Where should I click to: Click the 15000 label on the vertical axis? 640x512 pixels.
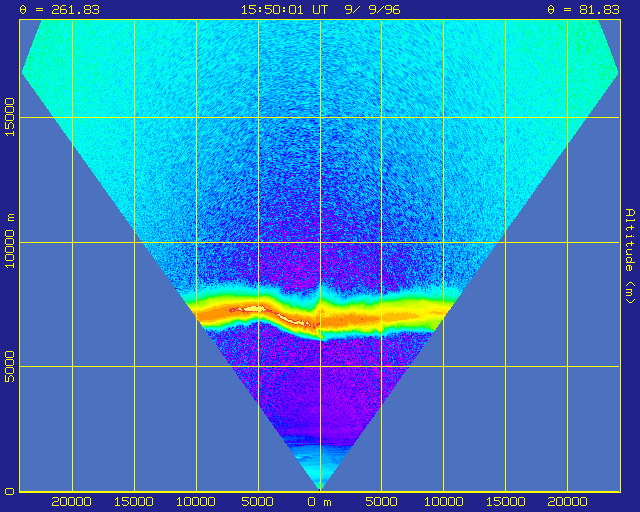[x=10, y=117]
